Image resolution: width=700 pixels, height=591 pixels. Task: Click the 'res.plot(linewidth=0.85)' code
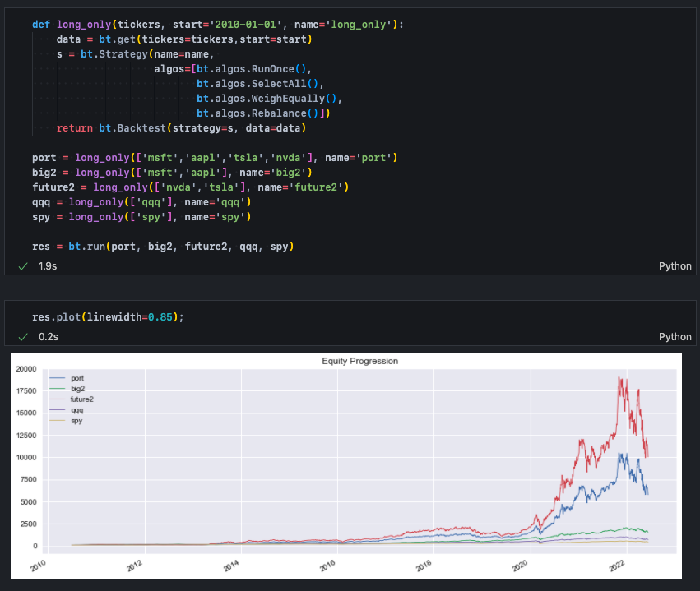click(x=108, y=317)
